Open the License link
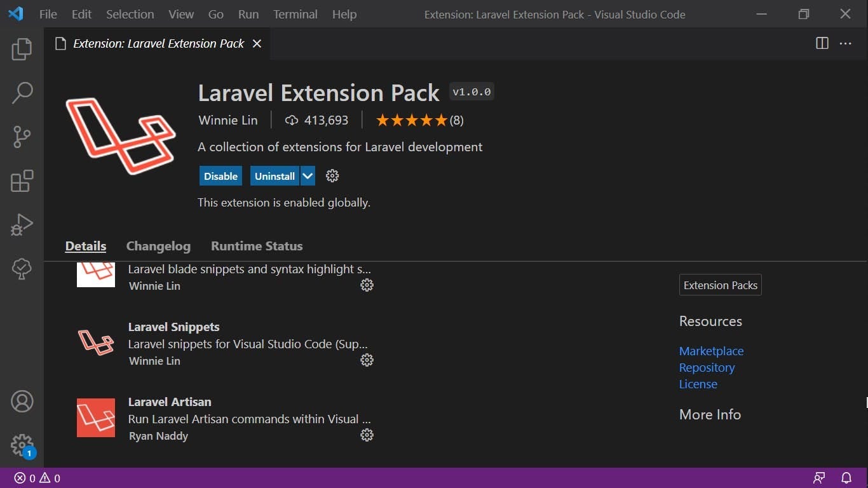 point(698,384)
